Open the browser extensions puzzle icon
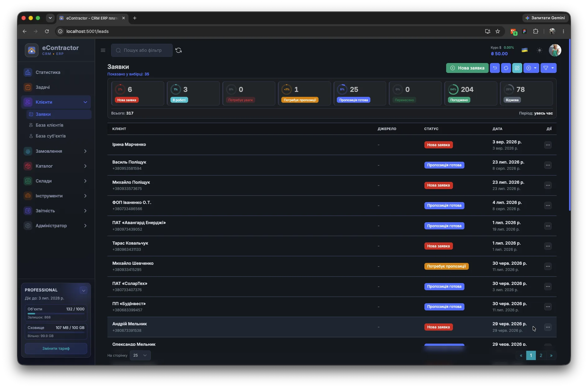Screen dimensions: 588x388 tap(536, 31)
